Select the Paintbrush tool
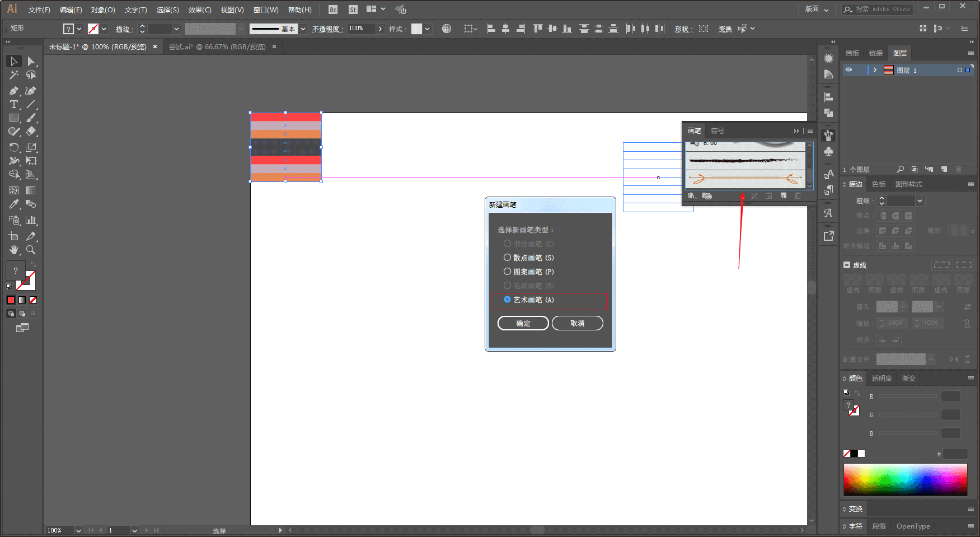The width and height of the screenshot is (980, 537). [31, 118]
